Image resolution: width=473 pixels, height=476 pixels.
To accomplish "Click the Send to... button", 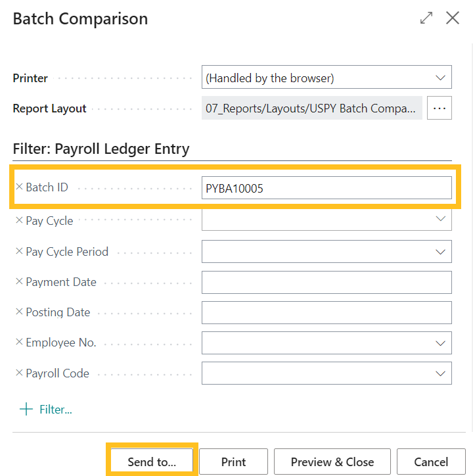I will (x=152, y=462).
